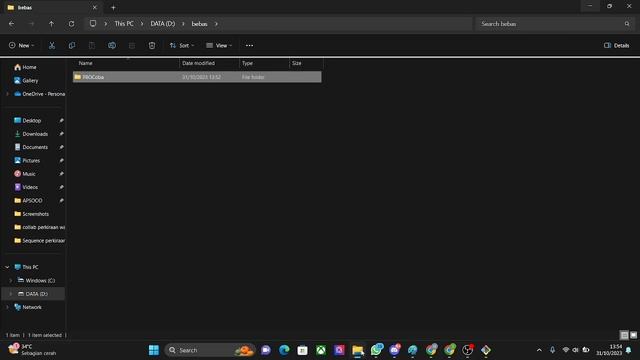Open pinned Music folder

pos(24,174)
